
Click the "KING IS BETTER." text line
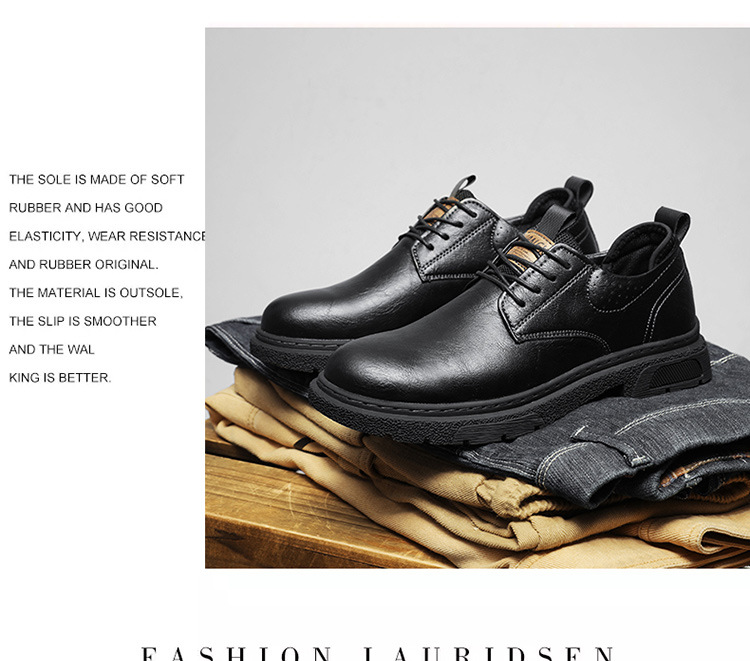point(60,378)
